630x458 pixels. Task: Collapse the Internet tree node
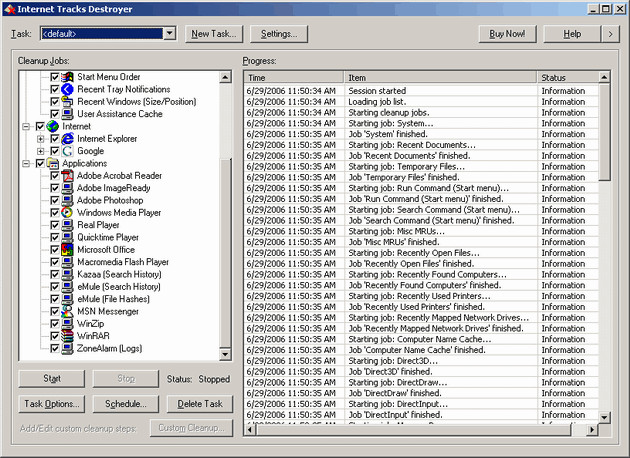point(26,127)
